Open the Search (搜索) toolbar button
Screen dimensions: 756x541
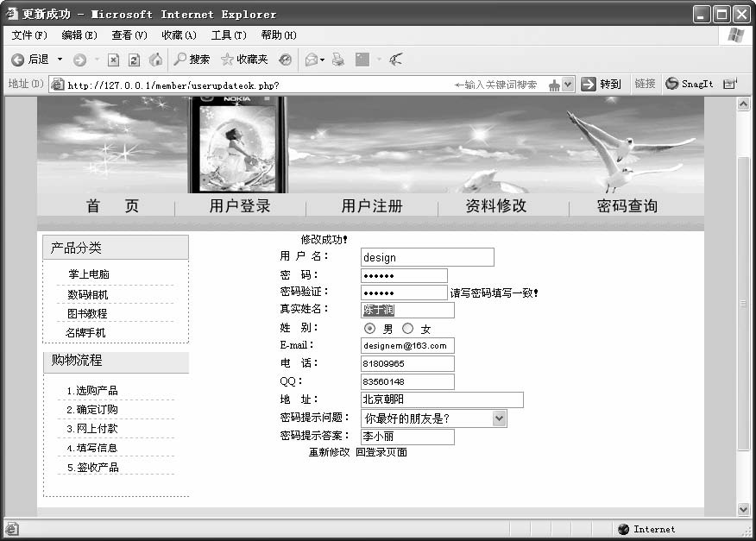pyautogui.click(x=192, y=60)
